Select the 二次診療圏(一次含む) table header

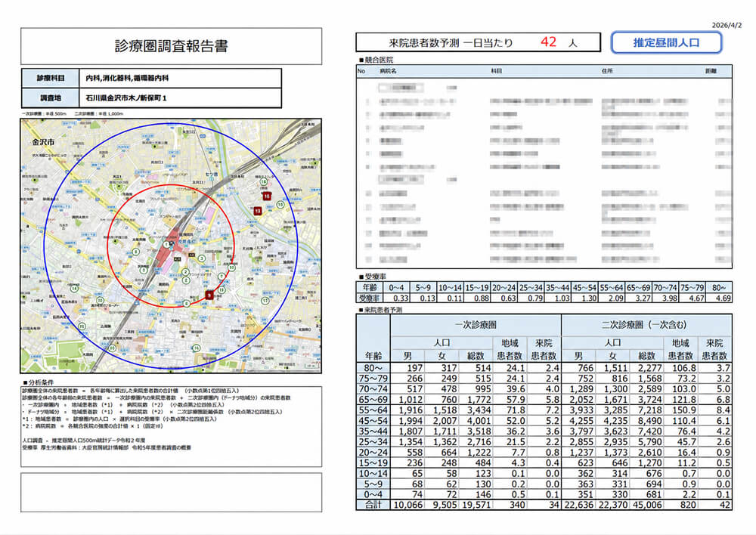tap(646, 325)
